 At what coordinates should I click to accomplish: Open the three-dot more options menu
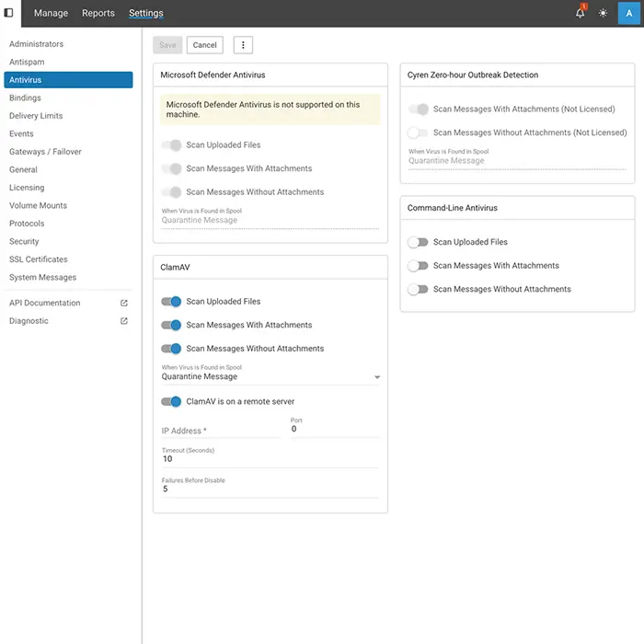(243, 45)
